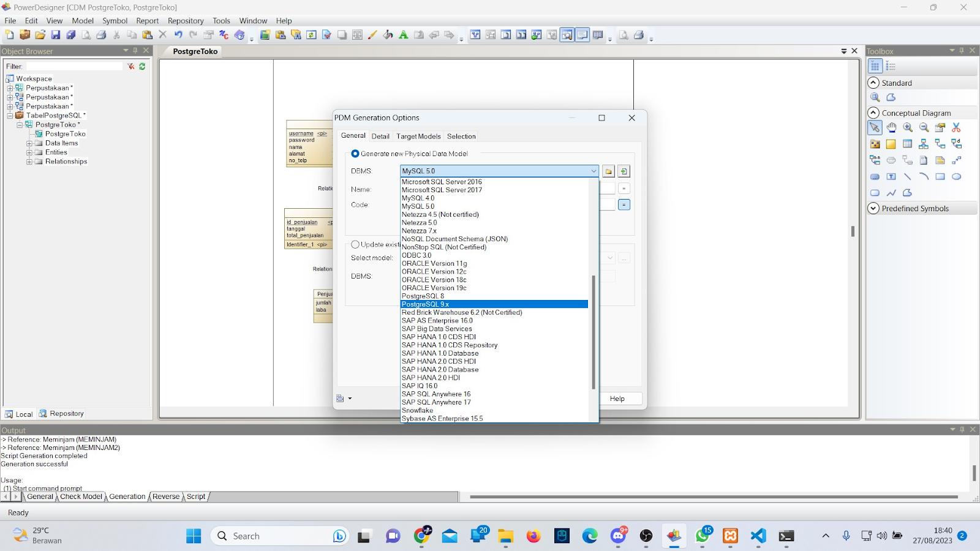Switch to the Target Models tab
The width and height of the screenshot is (980, 551).
418,137
